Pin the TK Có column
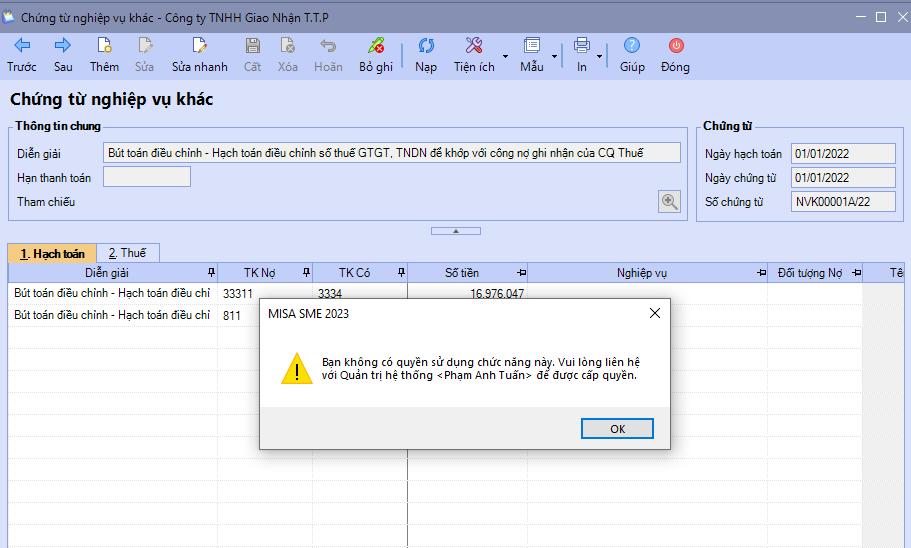Screen dimensions: 911x548 [401, 273]
